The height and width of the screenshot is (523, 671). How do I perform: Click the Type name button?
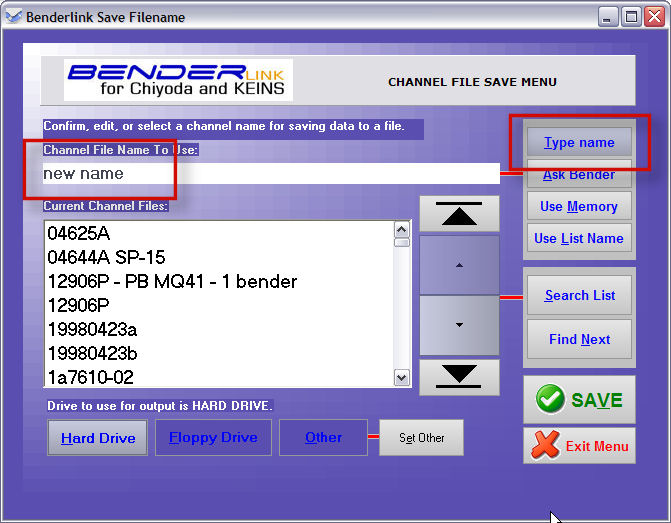pyautogui.click(x=579, y=142)
